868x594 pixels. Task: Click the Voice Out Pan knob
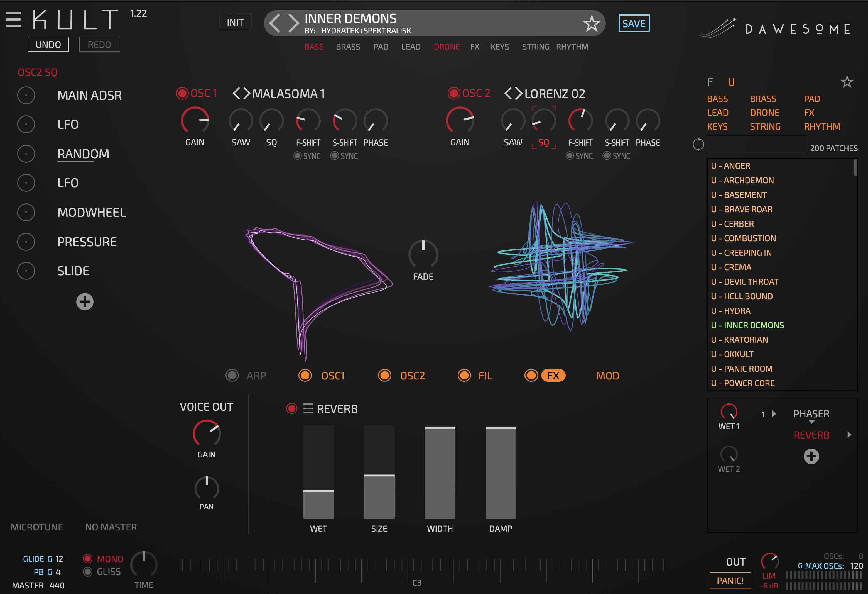click(207, 488)
